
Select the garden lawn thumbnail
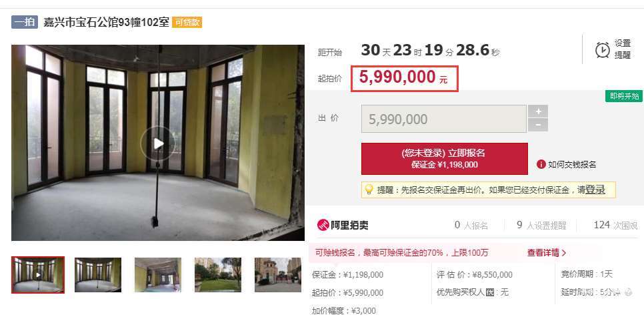pos(218,275)
